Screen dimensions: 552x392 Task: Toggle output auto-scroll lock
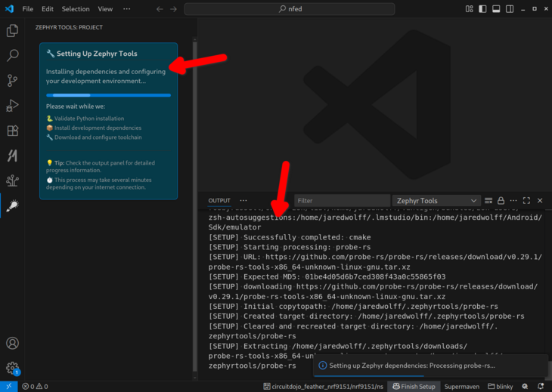coord(501,201)
